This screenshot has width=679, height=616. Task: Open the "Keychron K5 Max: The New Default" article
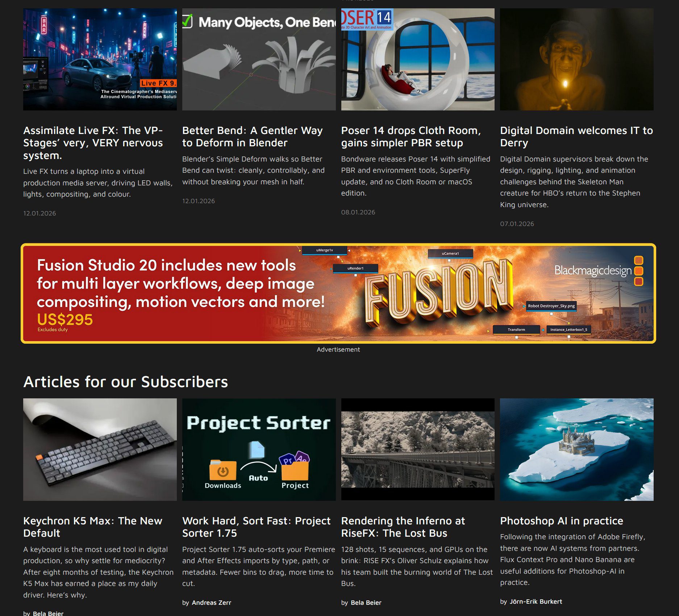click(93, 527)
